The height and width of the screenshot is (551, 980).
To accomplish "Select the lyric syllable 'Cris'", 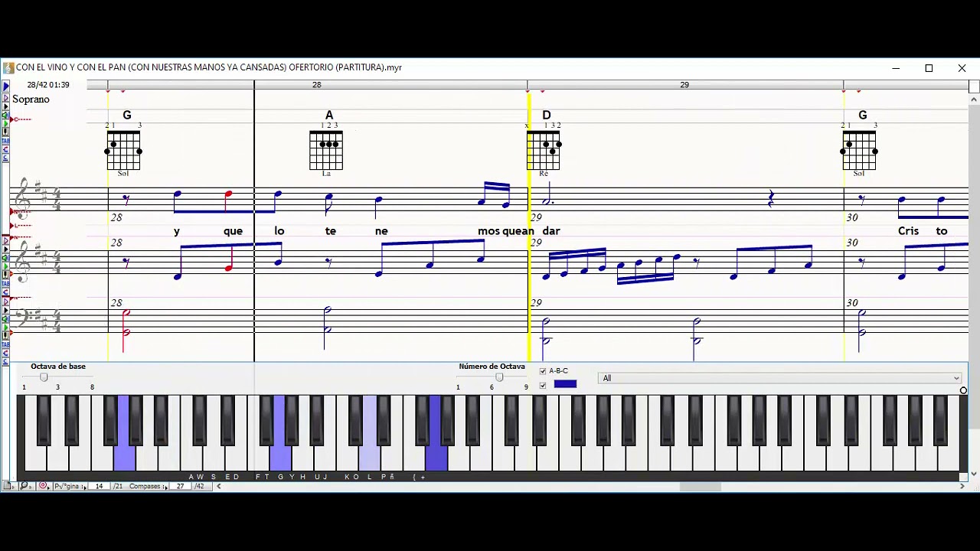I will click(908, 231).
